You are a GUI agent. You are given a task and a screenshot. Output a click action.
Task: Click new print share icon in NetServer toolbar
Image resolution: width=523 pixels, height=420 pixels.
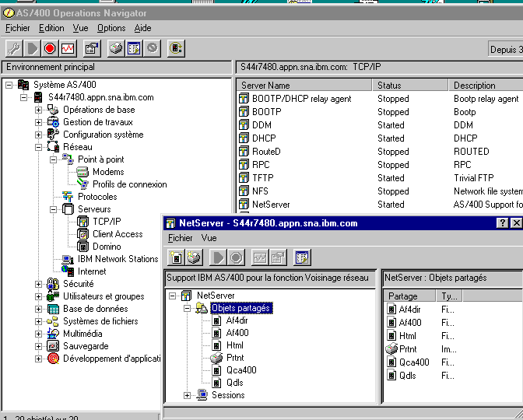click(x=194, y=257)
